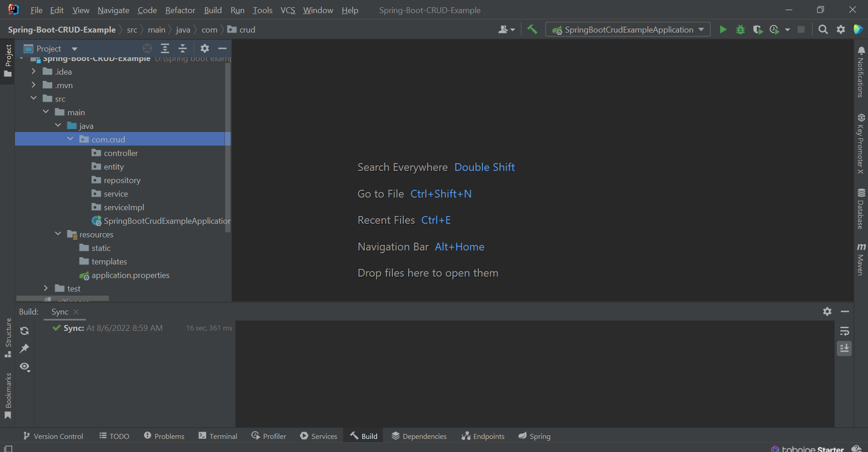Screen dimensions: 868x452
Task: Switch to the Endpoints tool window tab
Action: [482, 436]
